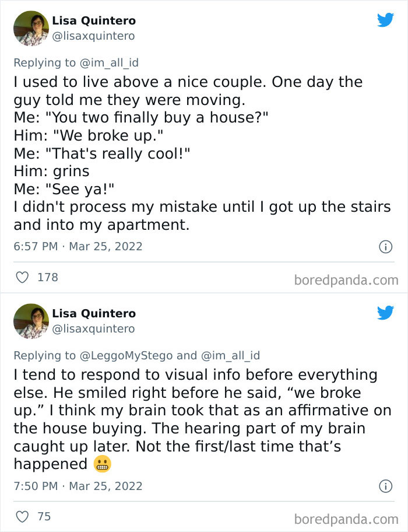Click the grimacing emoji in second tweet
408x532 pixels.
point(101,464)
